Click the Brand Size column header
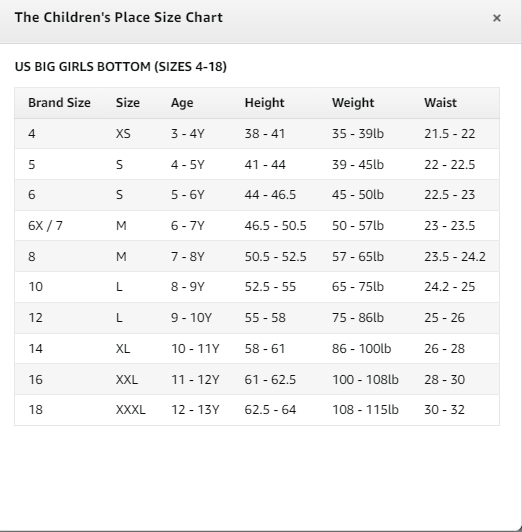522x532 pixels. coord(59,103)
